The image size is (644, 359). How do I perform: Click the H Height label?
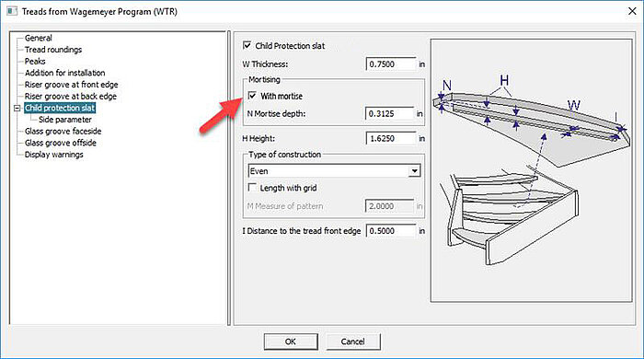[259, 139]
